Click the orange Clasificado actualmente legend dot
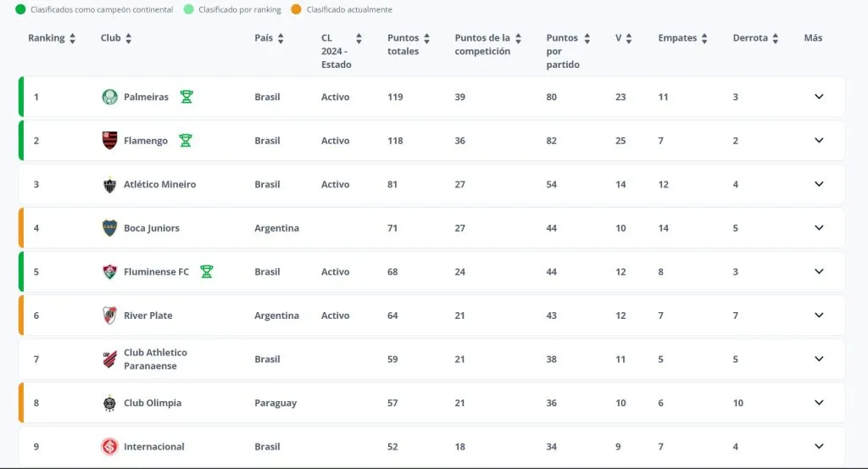This screenshot has width=868, height=469. click(297, 9)
